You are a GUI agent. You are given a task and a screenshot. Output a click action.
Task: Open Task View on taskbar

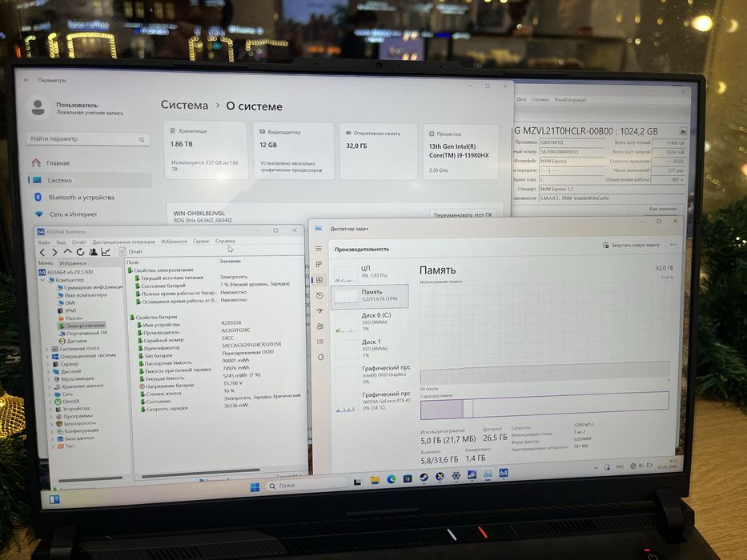tap(357, 482)
